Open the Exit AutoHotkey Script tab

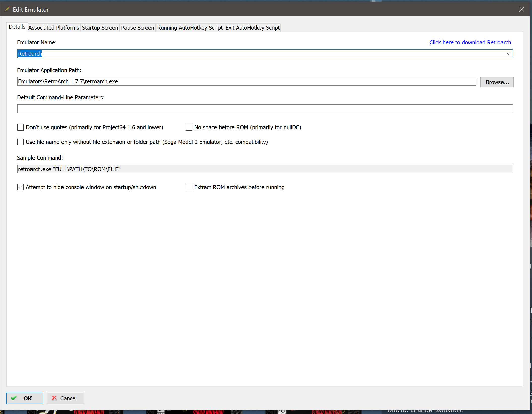[253, 28]
